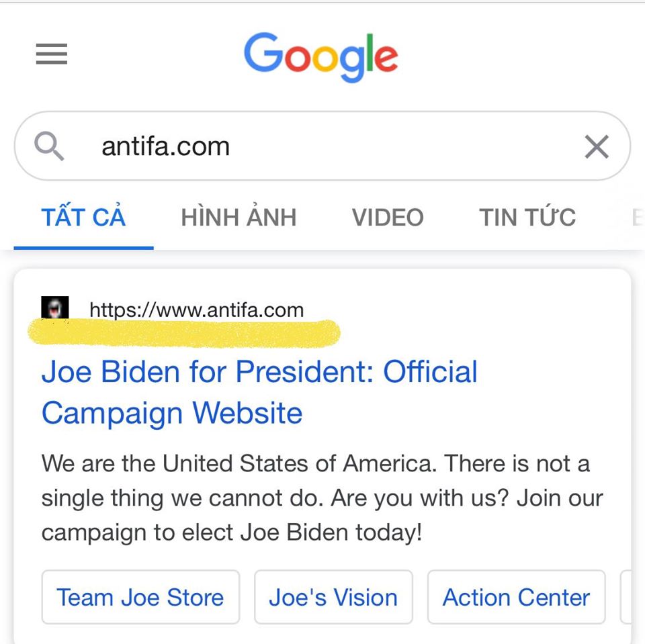The height and width of the screenshot is (644, 645).
Task: Switch to the TIN TỨC tab
Action: click(527, 217)
